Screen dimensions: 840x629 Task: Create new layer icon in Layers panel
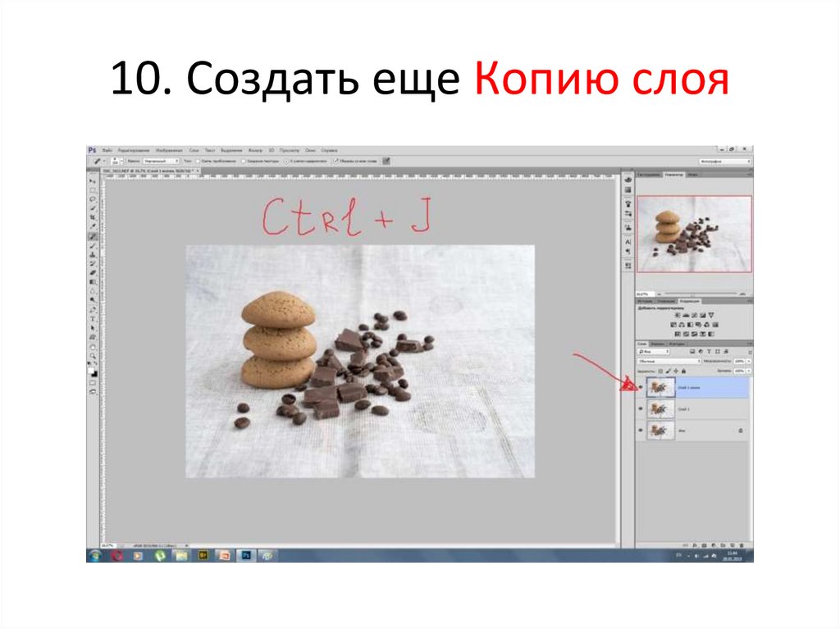point(733,545)
